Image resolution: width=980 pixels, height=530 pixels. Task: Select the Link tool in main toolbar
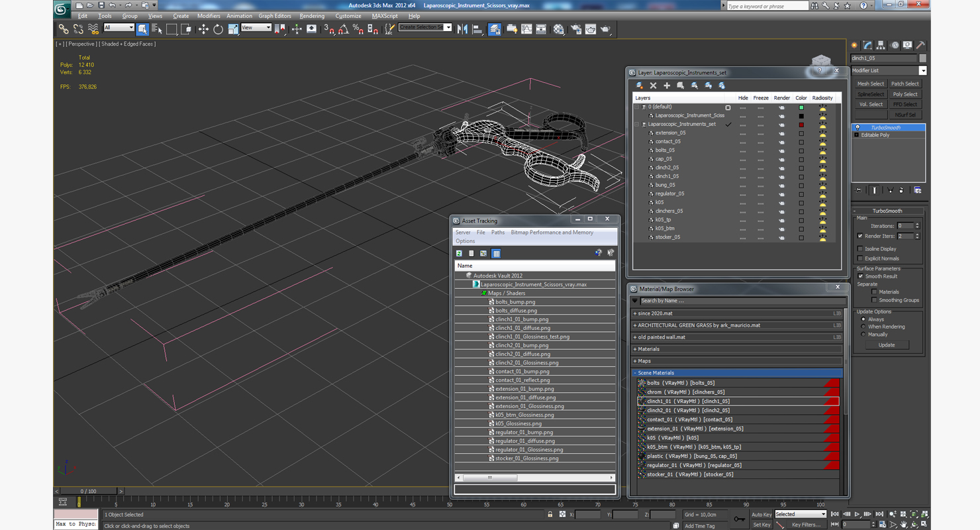pos(63,29)
